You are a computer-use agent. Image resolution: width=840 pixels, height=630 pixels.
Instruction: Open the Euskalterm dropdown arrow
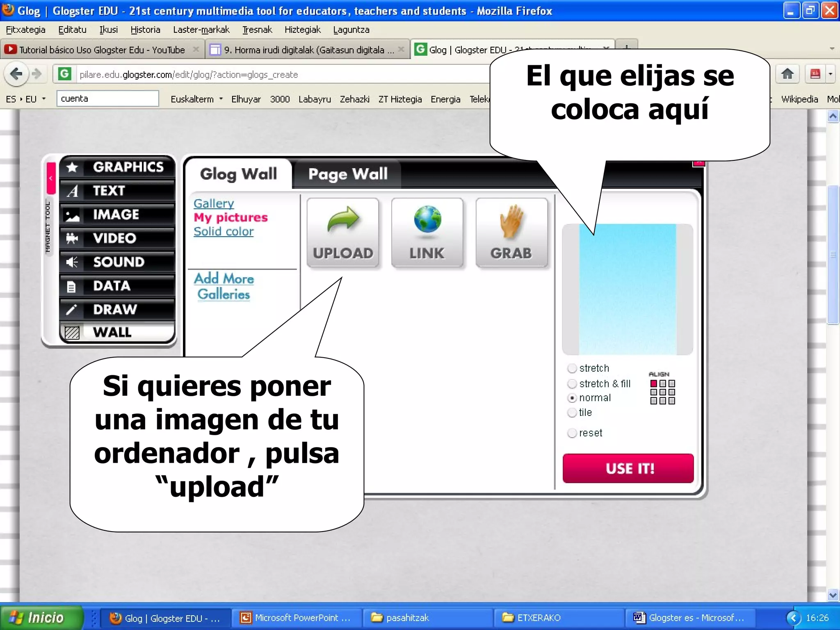click(x=221, y=99)
